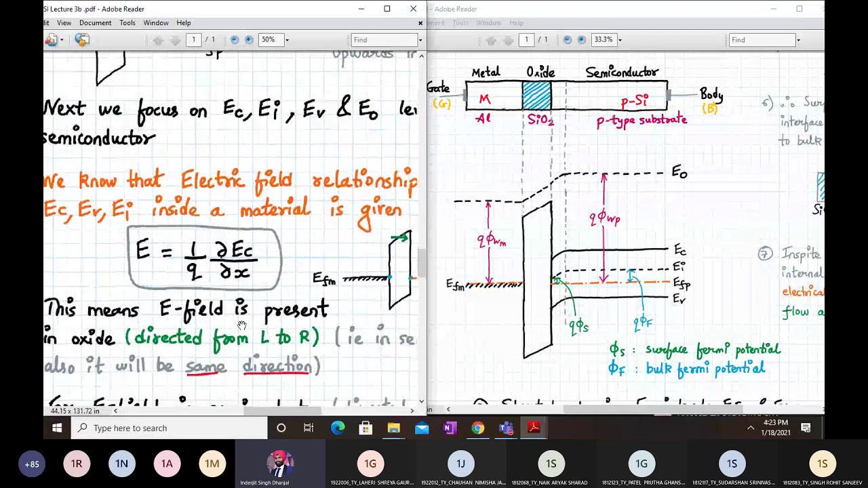
Task: Click left document's horizontal scrollbar thumb
Action: (x=282, y=411)
